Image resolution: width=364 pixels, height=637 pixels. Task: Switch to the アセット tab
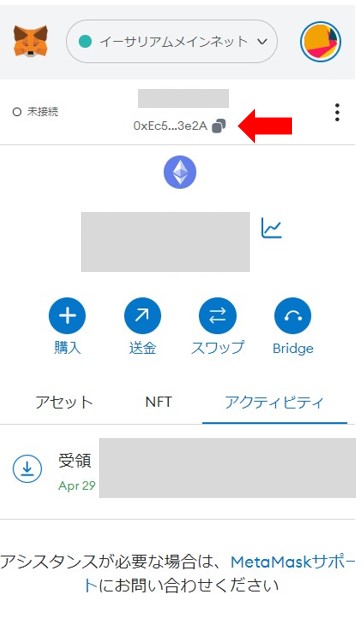point(64,402)
